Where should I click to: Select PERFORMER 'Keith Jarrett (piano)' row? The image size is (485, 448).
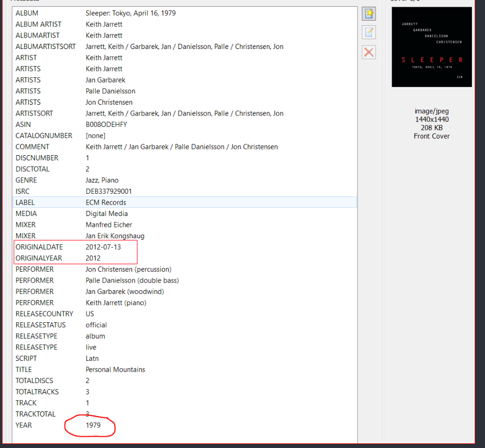185,303
